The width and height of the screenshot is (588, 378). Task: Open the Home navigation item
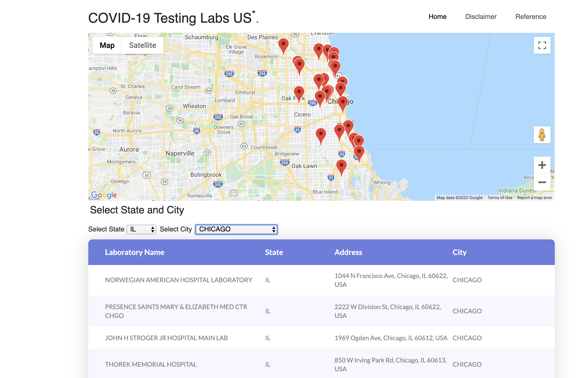[x=437, y=17]
